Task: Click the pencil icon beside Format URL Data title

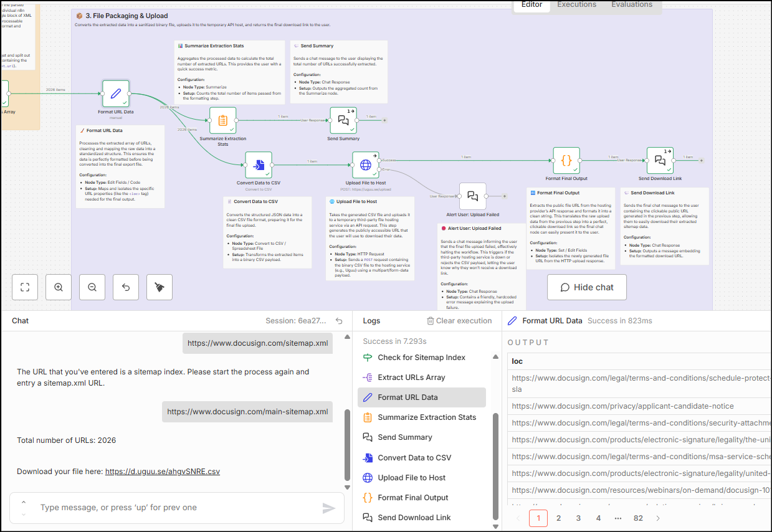Action: 513,321
